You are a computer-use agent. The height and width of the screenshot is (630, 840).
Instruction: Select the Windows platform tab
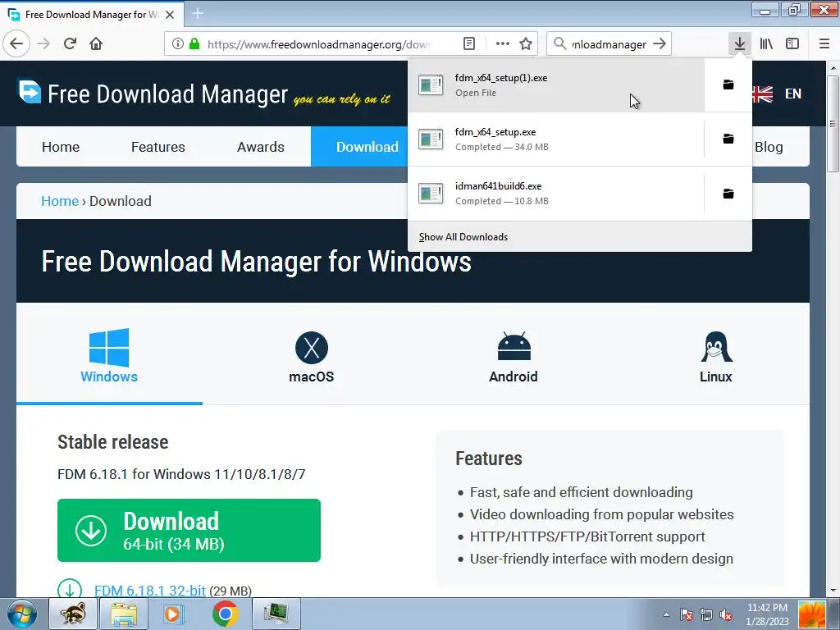(109, 354)
